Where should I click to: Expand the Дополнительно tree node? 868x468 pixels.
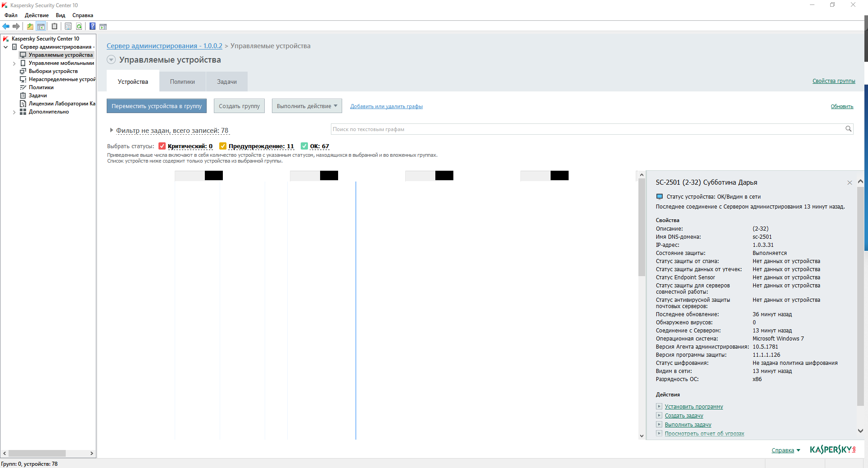coord(14,112)
